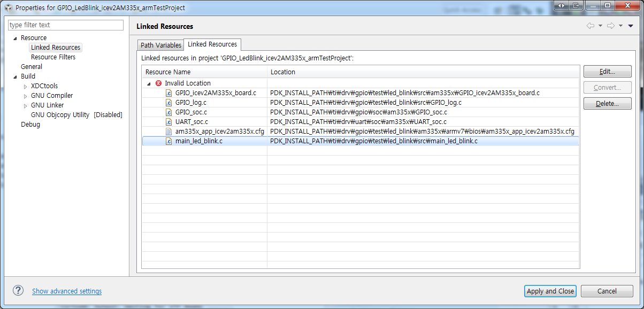Click the exit-arrow title bar button
The width and height of the screenshot is (644, 309).
[576, 5]
